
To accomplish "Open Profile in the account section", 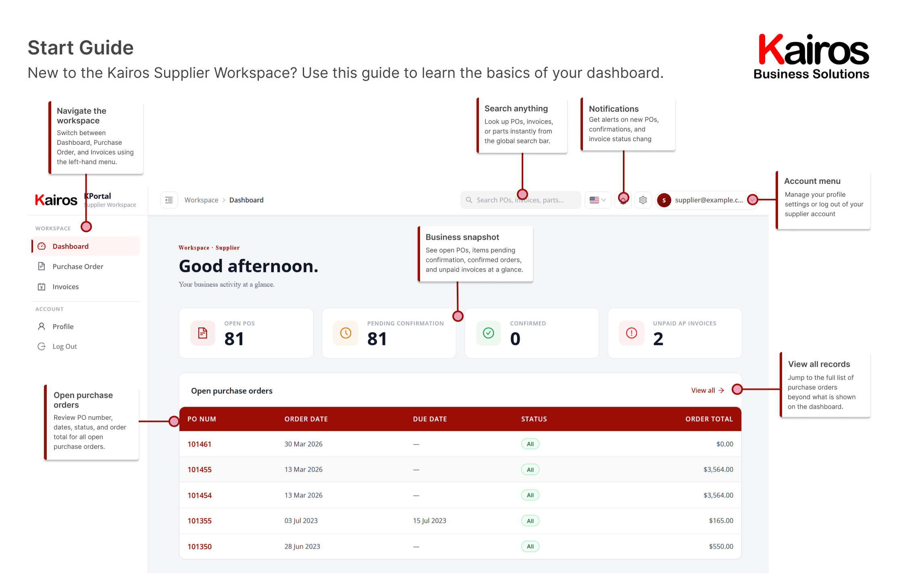I will pyautogui.click(x=86, y=327).
